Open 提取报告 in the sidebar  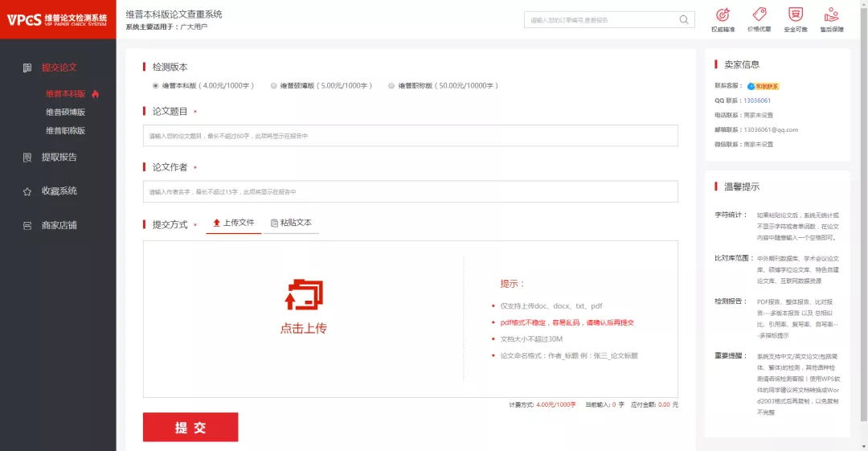click(x=59, y=157)
